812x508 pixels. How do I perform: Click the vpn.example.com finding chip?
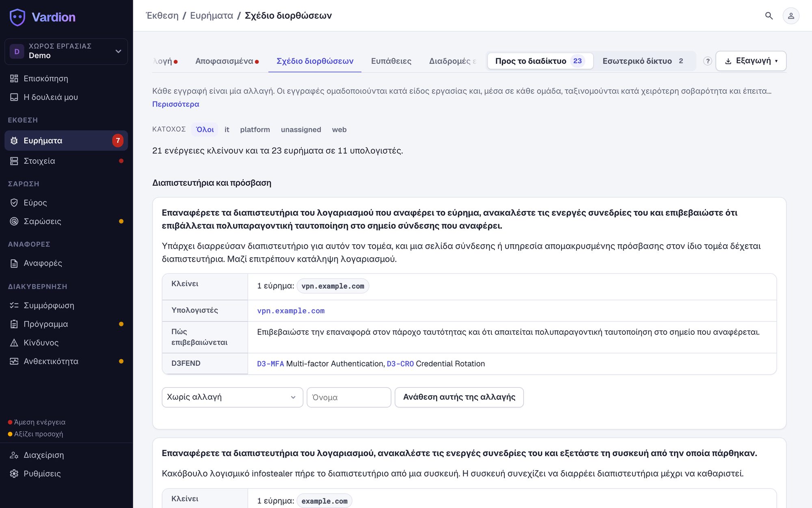pyautogui.click(x=333, y=286)
